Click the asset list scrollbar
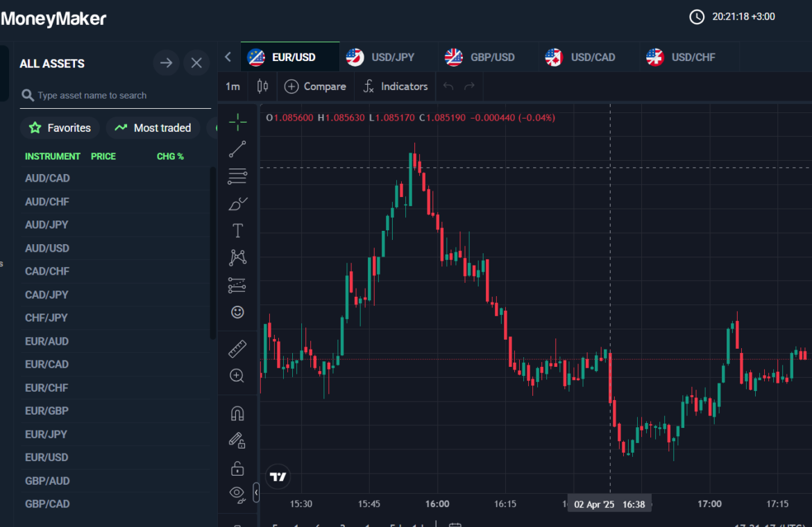This screenshot has width=812, height=527. pyautogui.click(x=212, y=253)
